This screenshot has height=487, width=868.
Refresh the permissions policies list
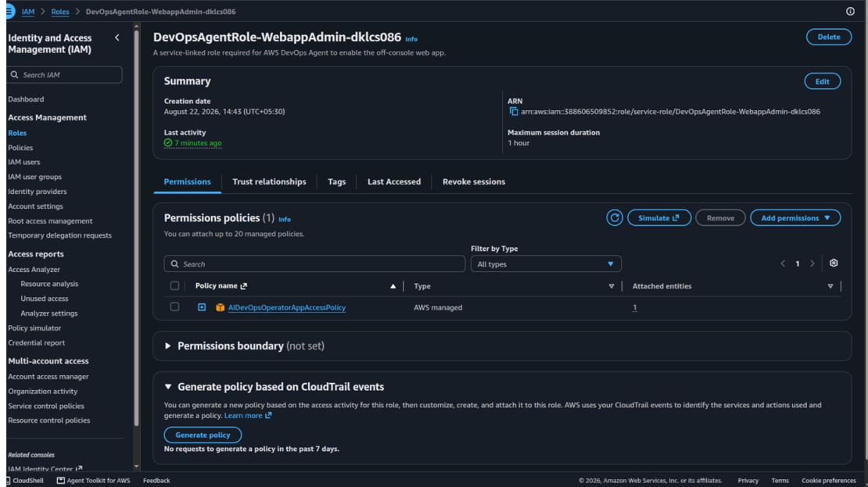click(614, 218)
